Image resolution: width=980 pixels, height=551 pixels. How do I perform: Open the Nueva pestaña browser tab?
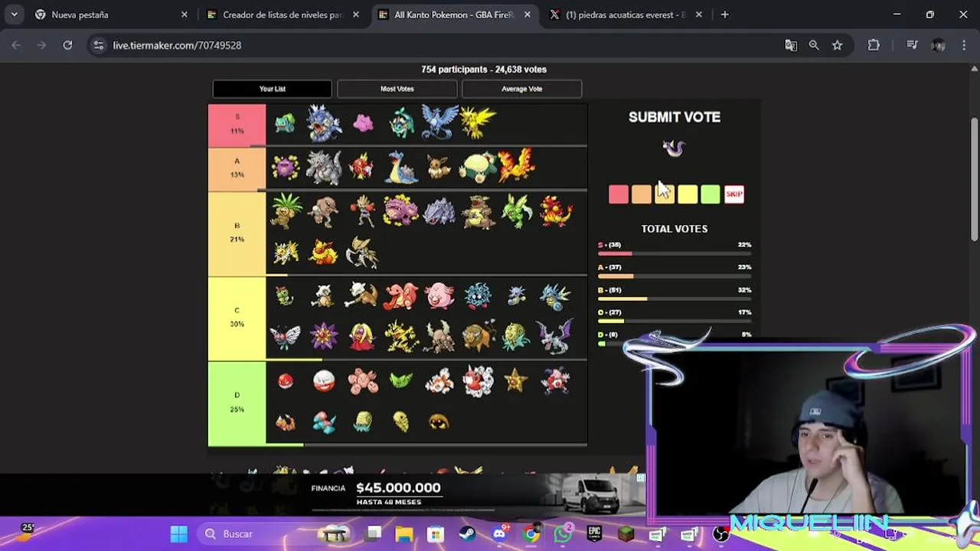coord(111,15)
